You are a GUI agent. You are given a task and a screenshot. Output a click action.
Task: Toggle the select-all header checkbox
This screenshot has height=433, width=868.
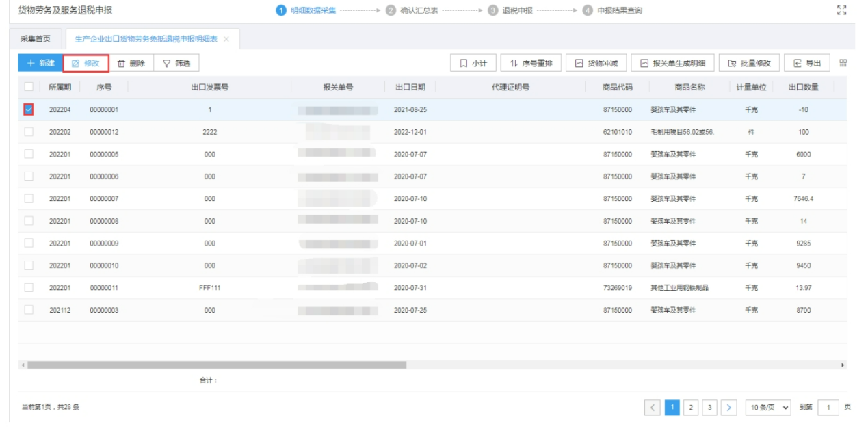point(29,87)
